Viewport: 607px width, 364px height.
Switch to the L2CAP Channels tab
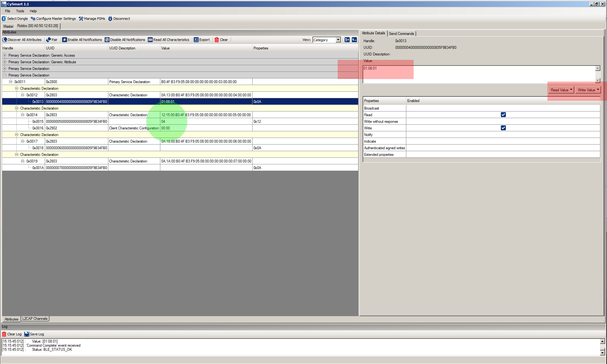tap(35, 319)
